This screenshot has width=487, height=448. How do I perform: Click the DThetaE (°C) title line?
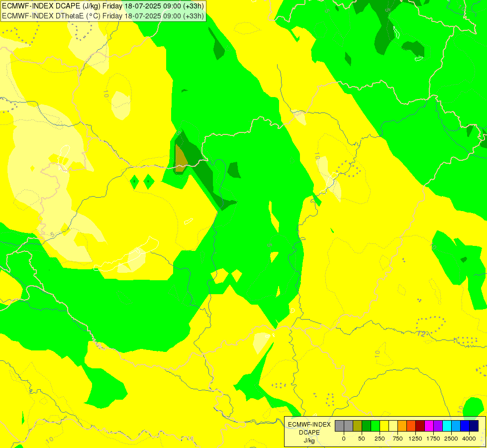click(x=103, y=16)
